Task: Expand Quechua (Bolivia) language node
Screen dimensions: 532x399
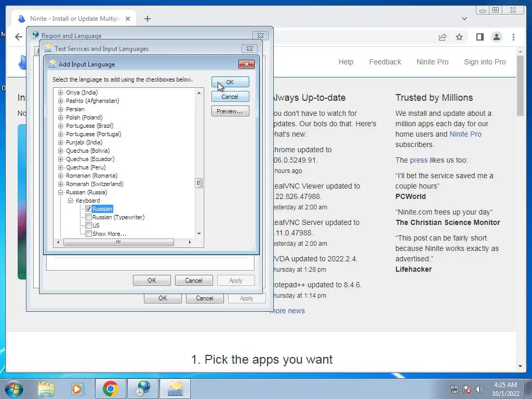Action: click(60, 151)
